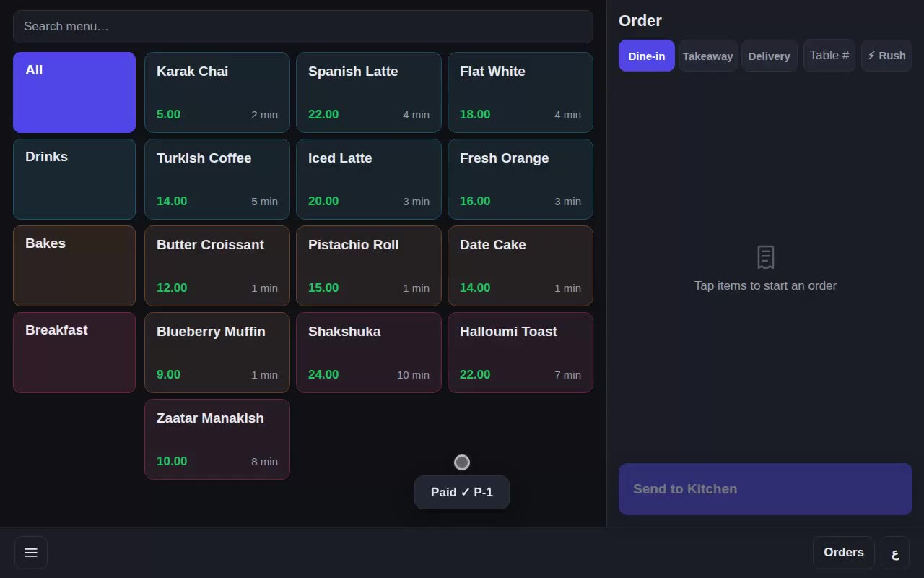Image resolution: width=924 pixels, height=578 pixels.
Task: Open the Orders list
Action: coord(844,553)
